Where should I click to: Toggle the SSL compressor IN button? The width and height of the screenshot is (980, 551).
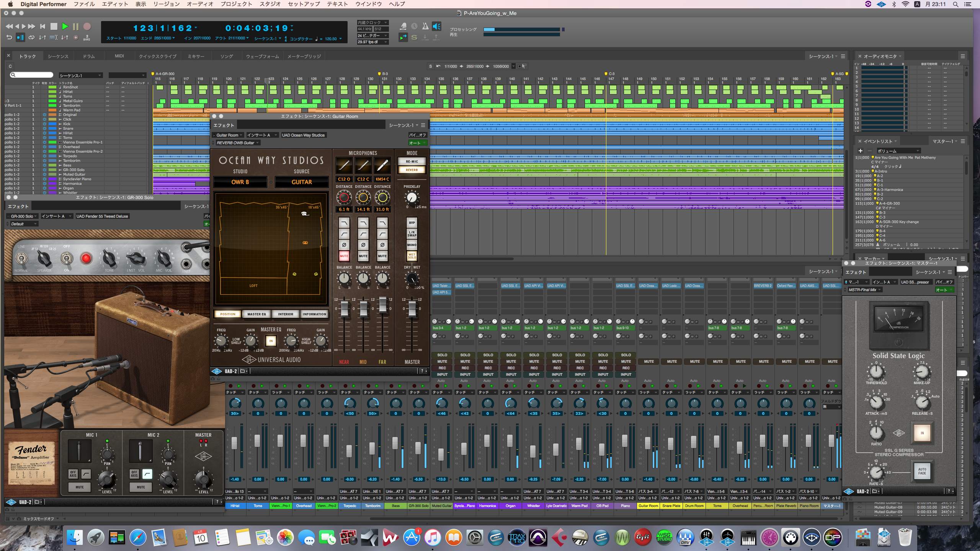(922, 433)
